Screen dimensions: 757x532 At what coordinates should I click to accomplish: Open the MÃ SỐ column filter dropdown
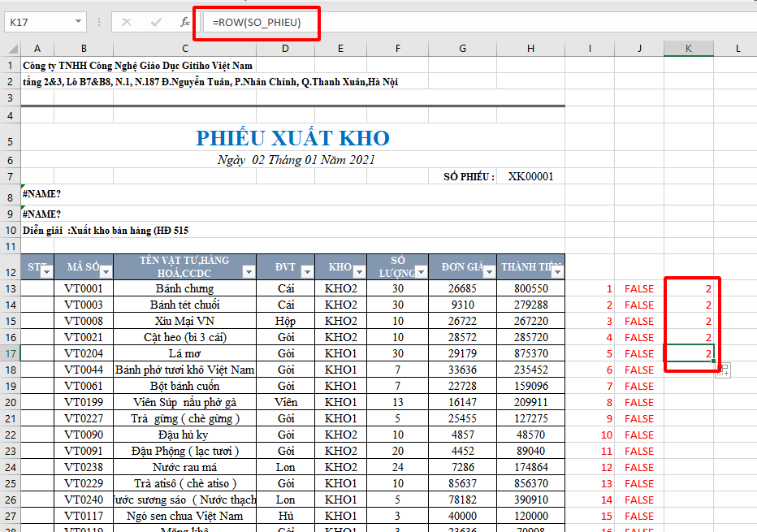(x=106, y=273)
